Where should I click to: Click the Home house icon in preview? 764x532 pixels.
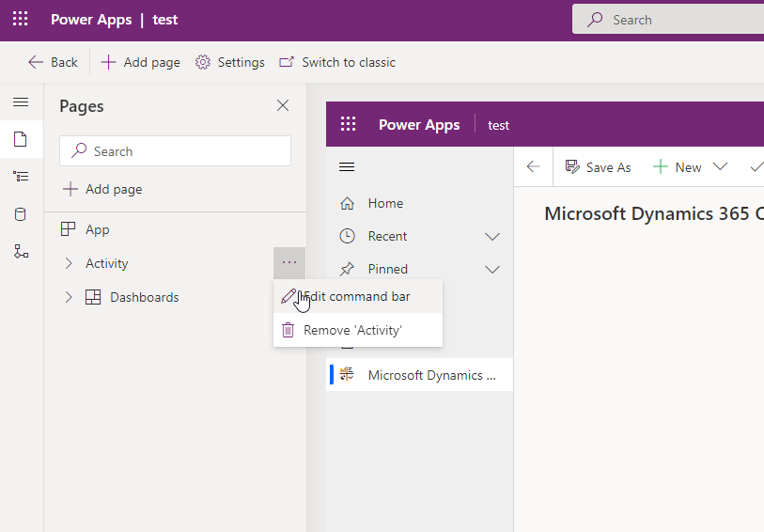[347, 203]
